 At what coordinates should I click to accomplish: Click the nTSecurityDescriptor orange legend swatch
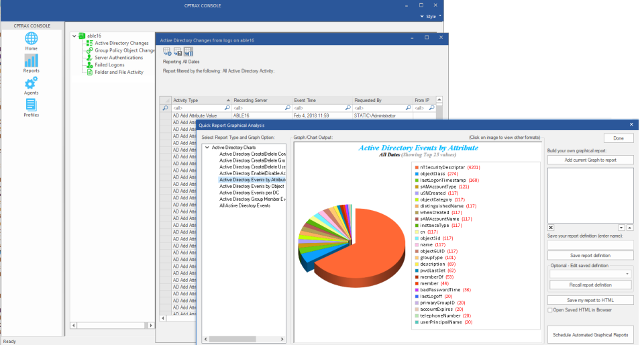click(417, 168)
